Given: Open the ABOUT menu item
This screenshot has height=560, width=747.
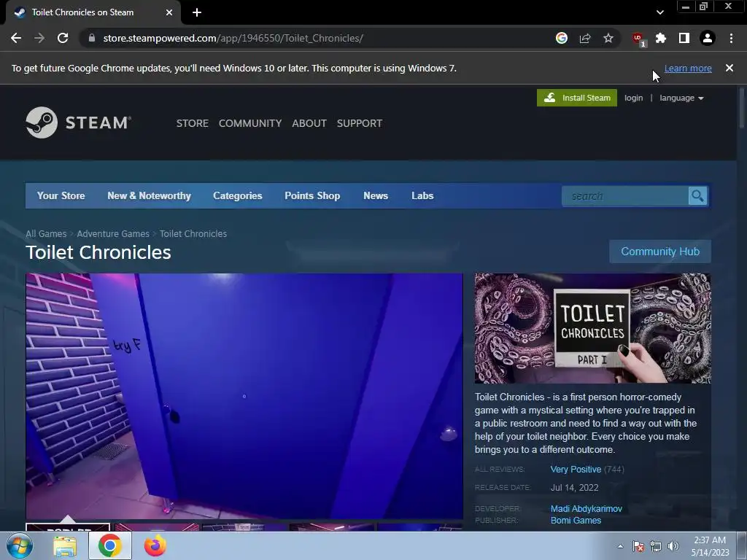Looking at the screenshot, I should coord(309,123).
